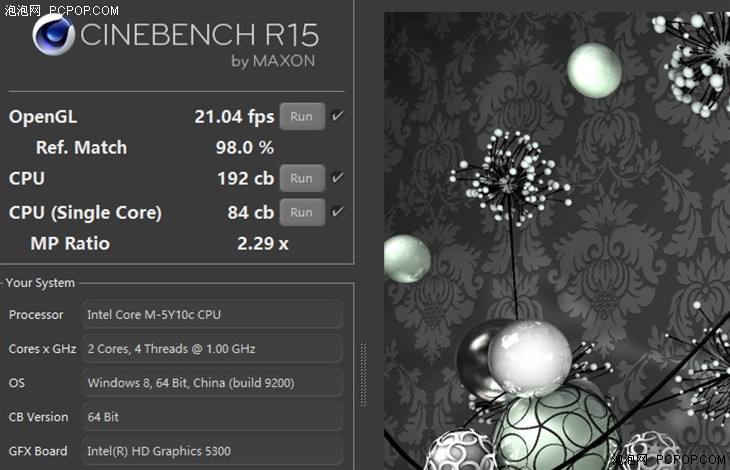This screenshot has height=470, width=730.
Task: Run the CPU (Single Core) benchmark
Action: 302,212
